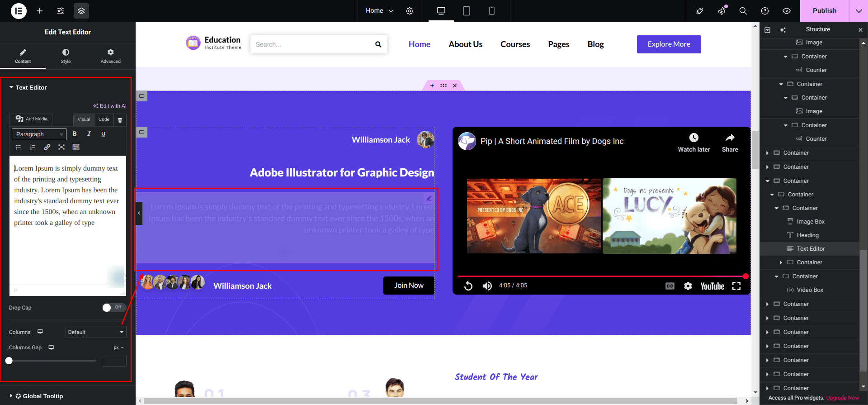The height and width of the screenshot is (405, 868).
Task: Mute the YouTube video volume
Action: coord(487,286)
